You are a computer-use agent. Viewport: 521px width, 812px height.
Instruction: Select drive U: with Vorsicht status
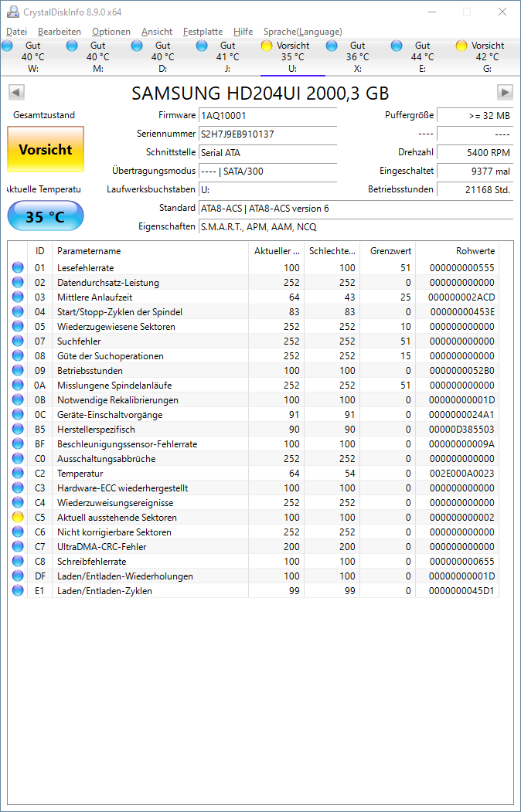293,57
